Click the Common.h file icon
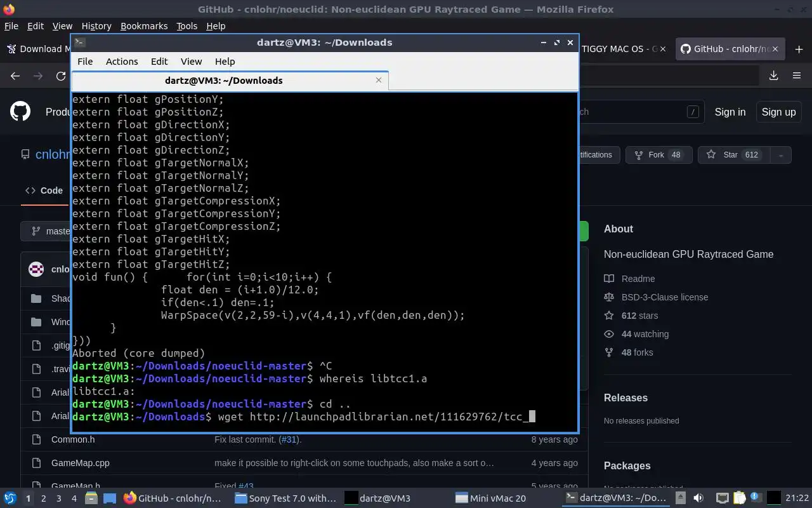This screenshot has height=508, width=812. (x=36, y=439)
